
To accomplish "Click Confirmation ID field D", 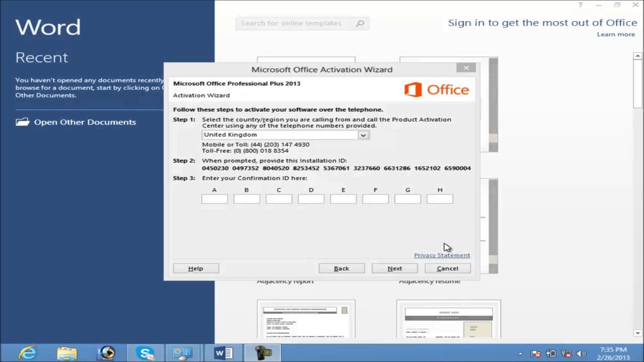I will 311,199.
